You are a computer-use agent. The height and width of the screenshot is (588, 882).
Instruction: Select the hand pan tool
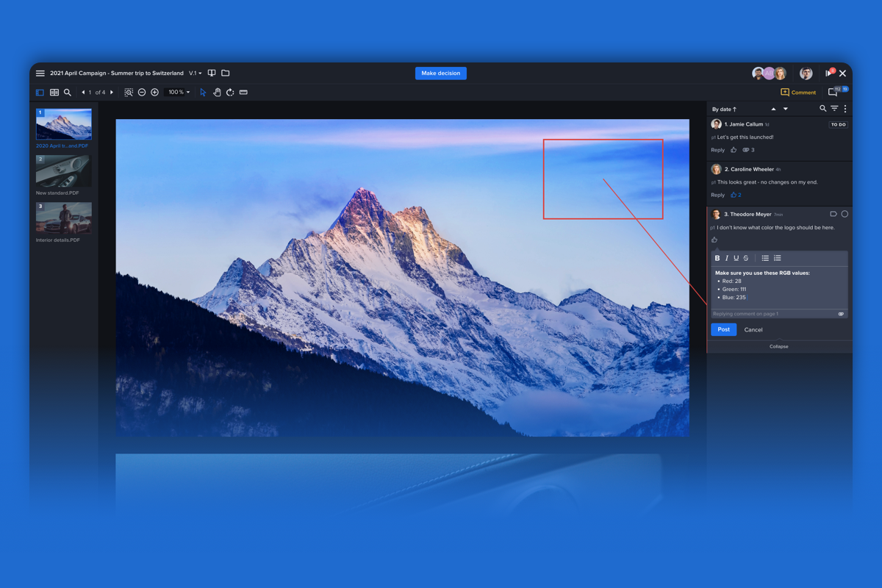click(x=218, y=93)
